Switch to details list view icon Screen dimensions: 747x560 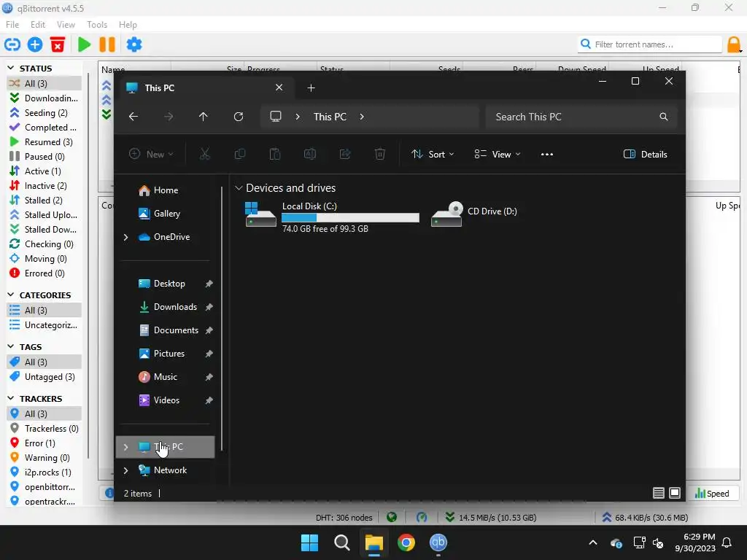659,493
